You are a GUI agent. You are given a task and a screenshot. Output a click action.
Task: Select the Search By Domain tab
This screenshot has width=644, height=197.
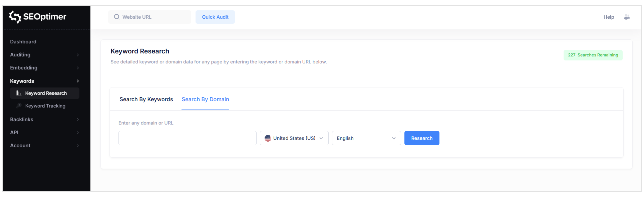click(x=205, y=99)
